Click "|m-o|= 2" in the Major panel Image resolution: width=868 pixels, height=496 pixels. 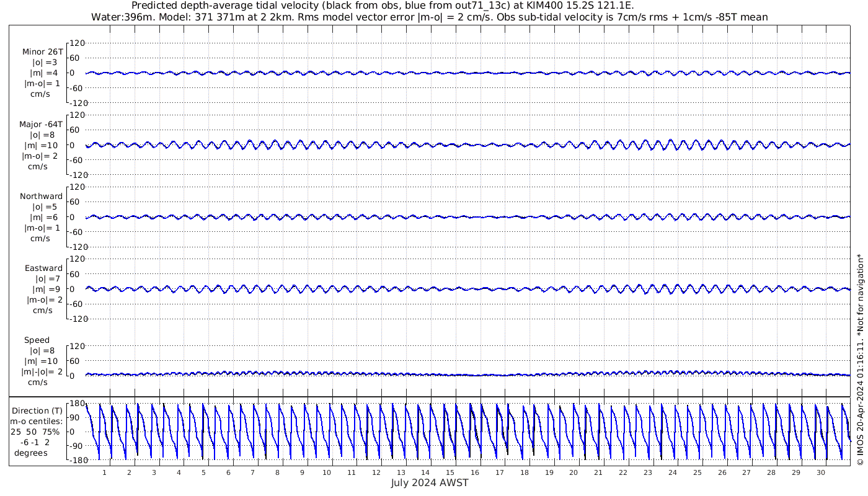click(x=41, y=156)
